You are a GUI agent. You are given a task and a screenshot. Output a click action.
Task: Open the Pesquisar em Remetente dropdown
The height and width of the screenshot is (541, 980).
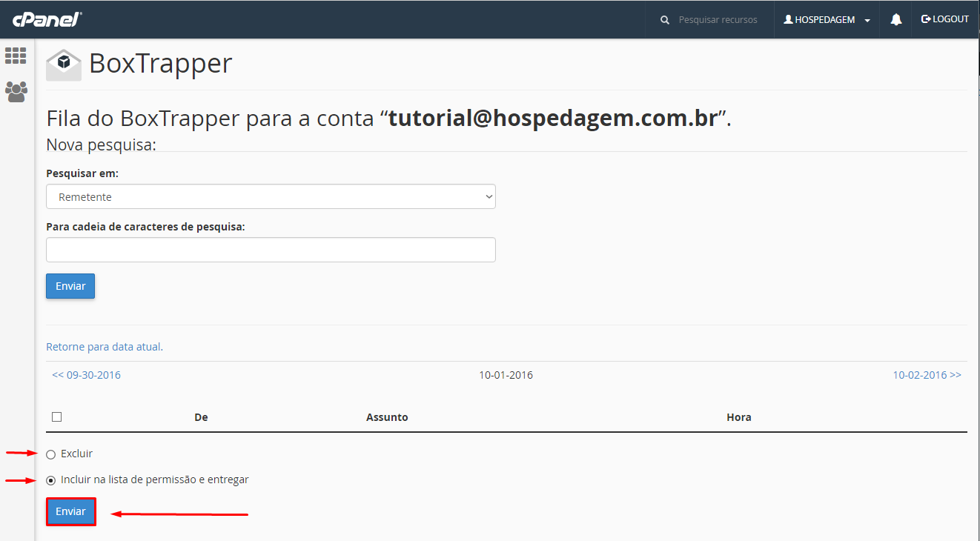[271, 197]
